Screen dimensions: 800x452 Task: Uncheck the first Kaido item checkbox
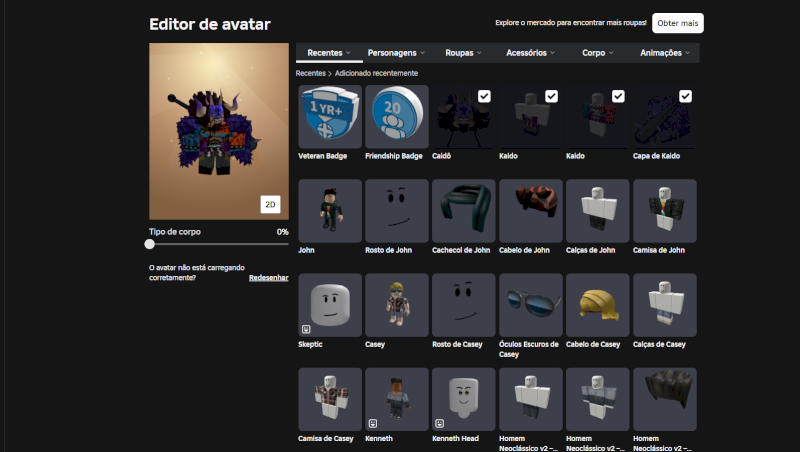(551, 96)
